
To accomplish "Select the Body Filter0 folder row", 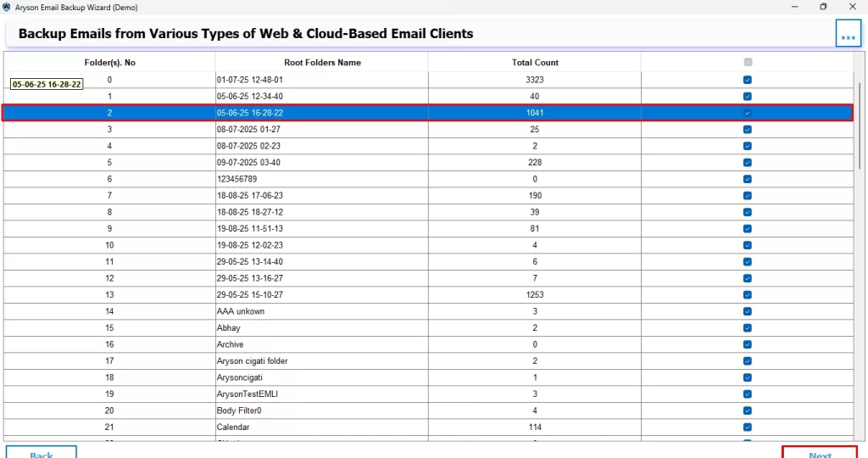I will coord(322,411).
